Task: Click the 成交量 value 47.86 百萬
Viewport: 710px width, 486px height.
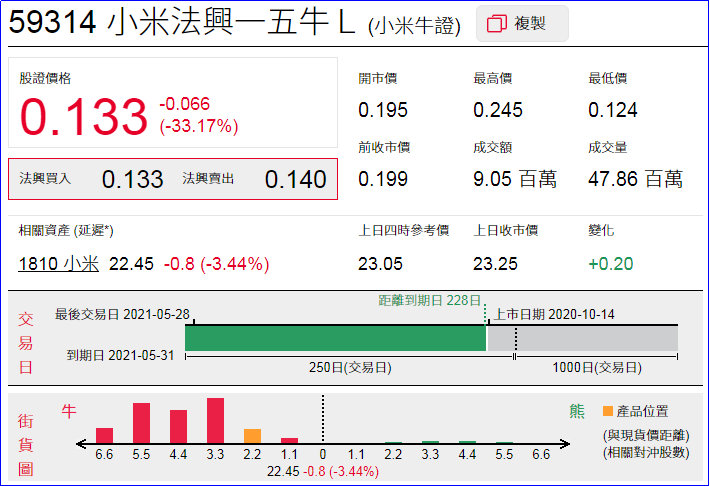Action: coord(635,179)
